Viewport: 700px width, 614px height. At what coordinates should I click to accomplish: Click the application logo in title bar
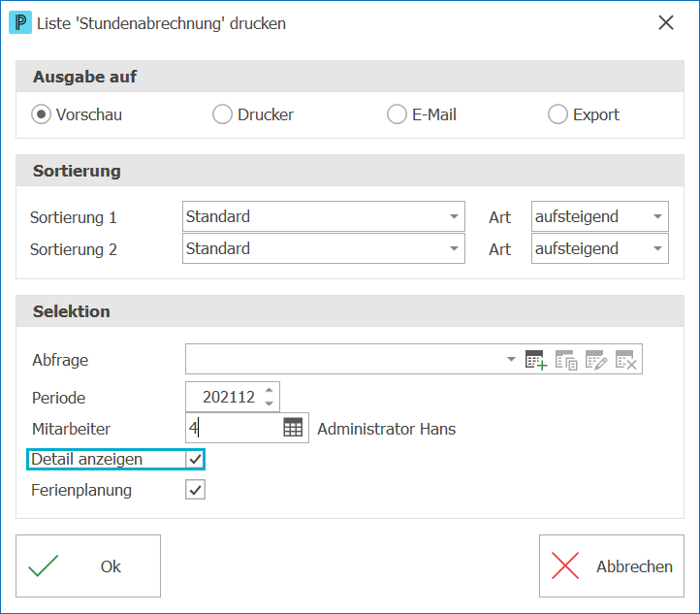tap(20, 22)
